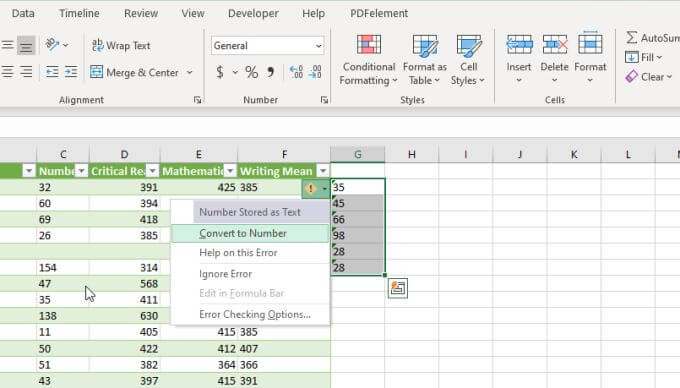This screenshot has height=388, width=680.
Task: Apply Accounting currency format
Action: click(220, 72)
